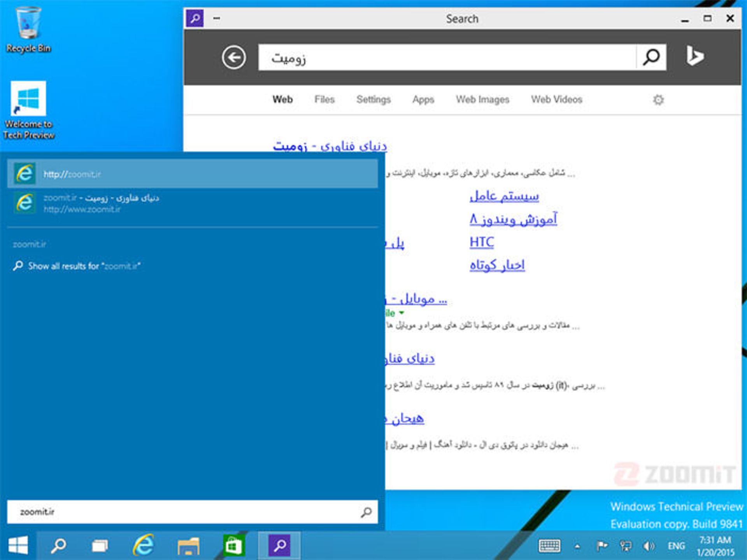Open File Explorer from the taskbar
Viewport: 747px width, 560px height.
[x=189, y=545]
